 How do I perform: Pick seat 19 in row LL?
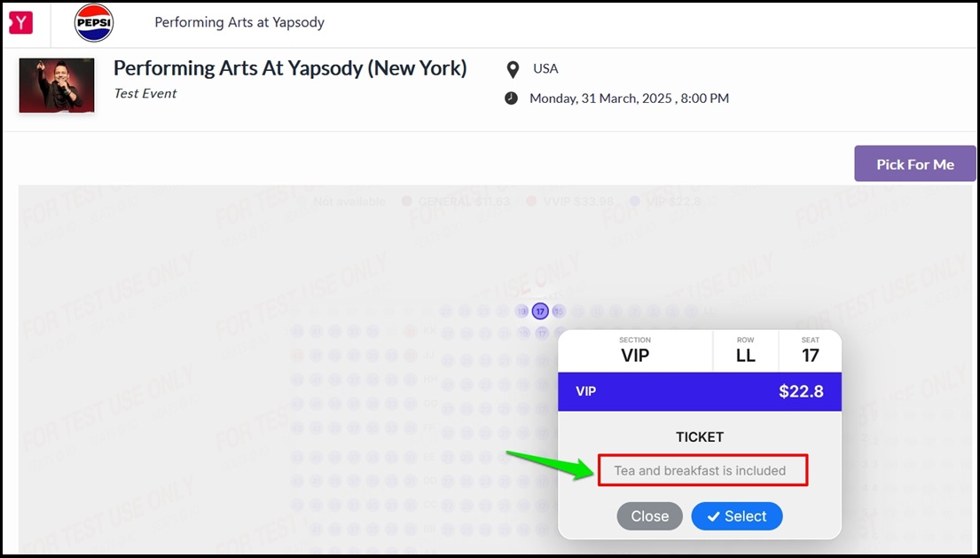(x=521, y=311)
